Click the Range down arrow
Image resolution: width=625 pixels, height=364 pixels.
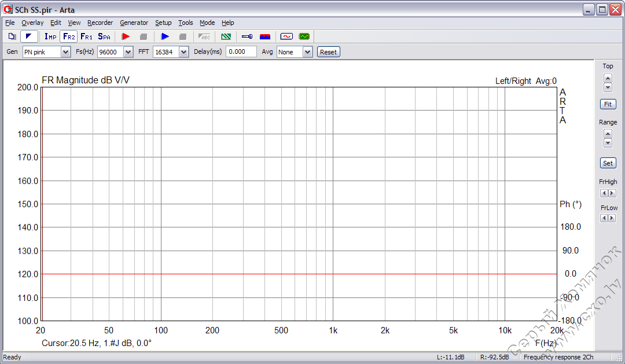coord(608,143)
